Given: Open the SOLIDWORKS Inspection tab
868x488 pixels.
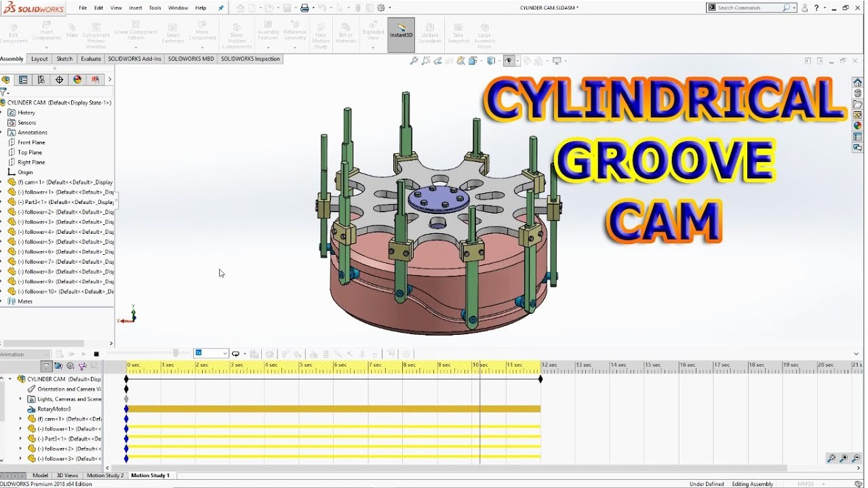Looking at the screenshot, I should click(x=250, y=59).
